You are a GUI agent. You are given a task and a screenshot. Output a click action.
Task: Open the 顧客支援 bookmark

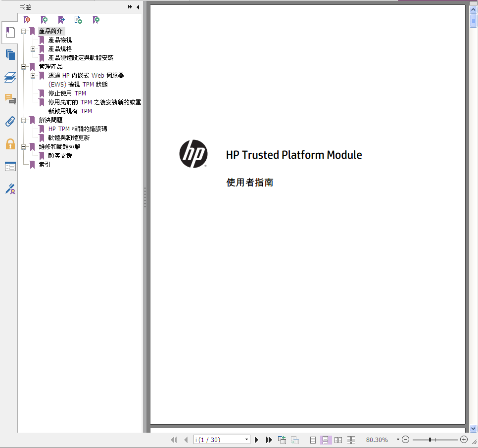click(x=60, y=156)
